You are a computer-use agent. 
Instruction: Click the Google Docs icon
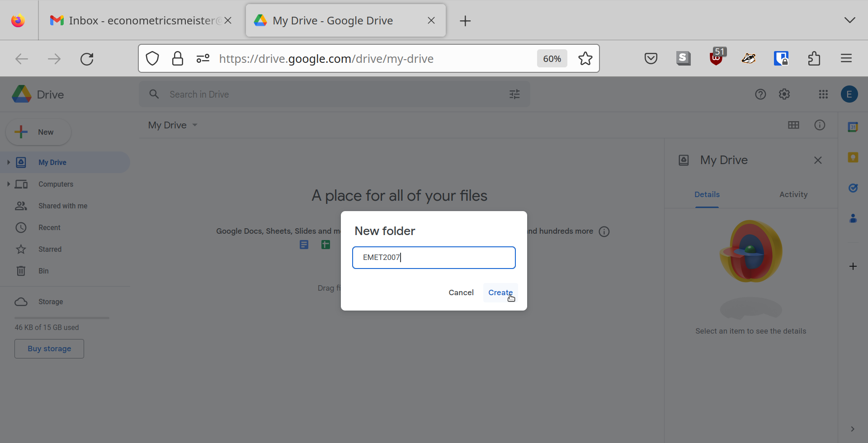[304, 245]
